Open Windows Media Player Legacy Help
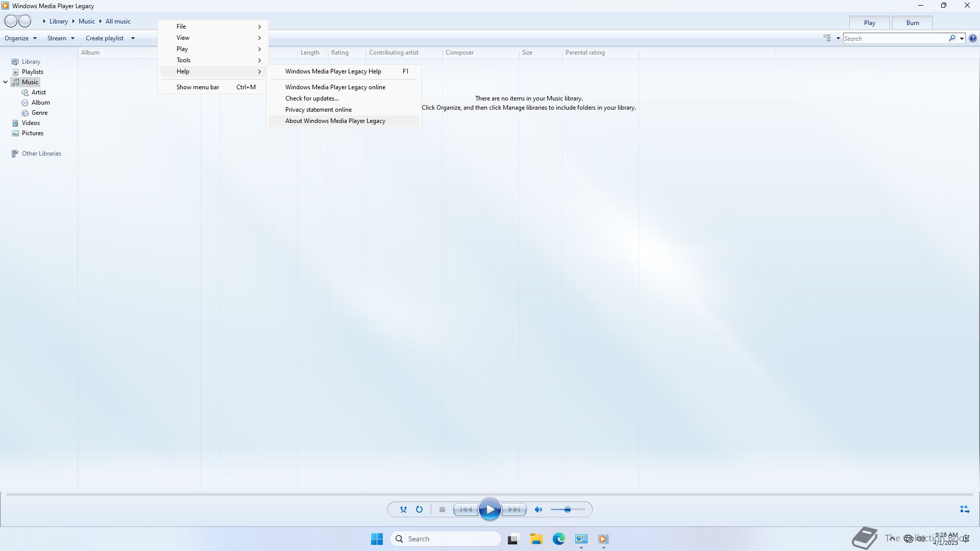The image size is (980, 551). [x=344, y=71]
